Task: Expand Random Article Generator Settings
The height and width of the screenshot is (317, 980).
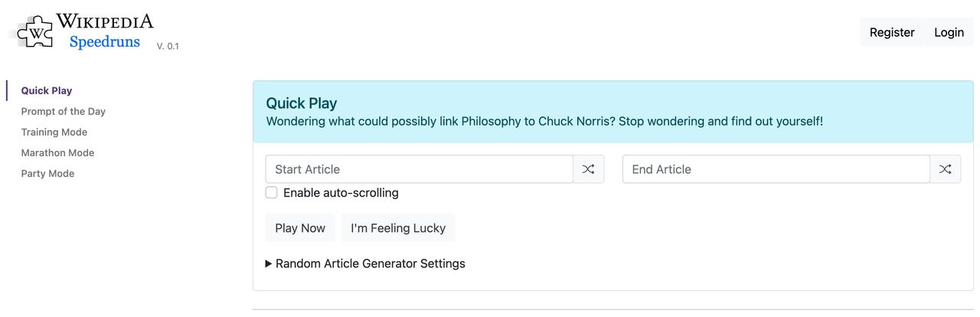Action: pyautogui.click(x=365, y=263)
